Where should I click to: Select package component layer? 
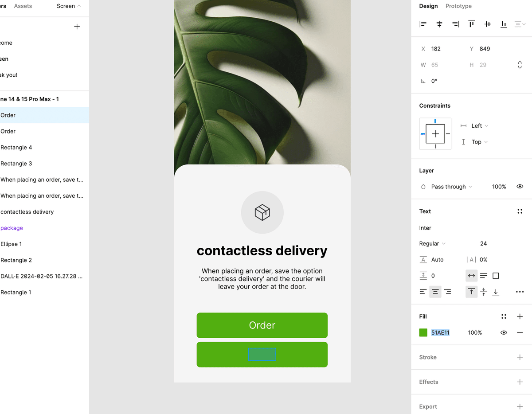point(44,228)
